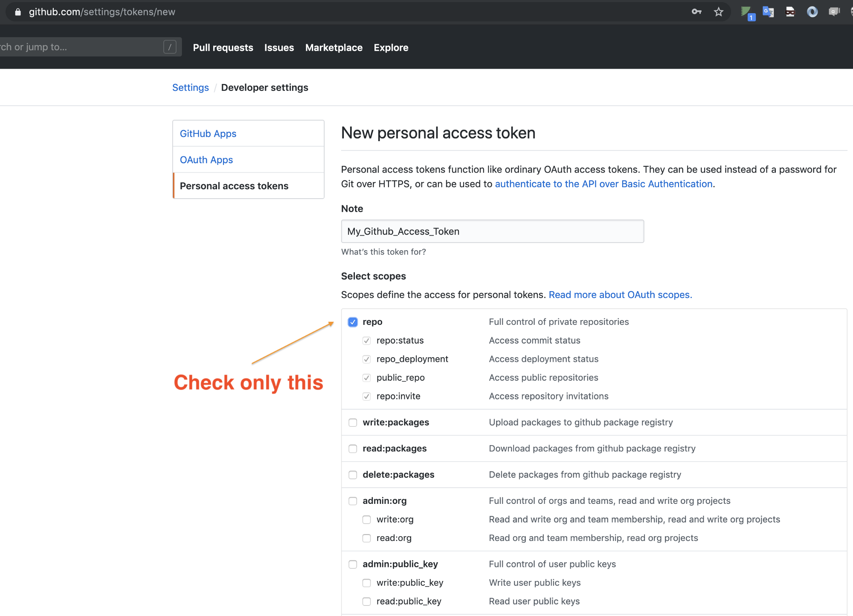Click the Note text field
The width and height of the screenshot is (853, 616).
coord(492,231)
